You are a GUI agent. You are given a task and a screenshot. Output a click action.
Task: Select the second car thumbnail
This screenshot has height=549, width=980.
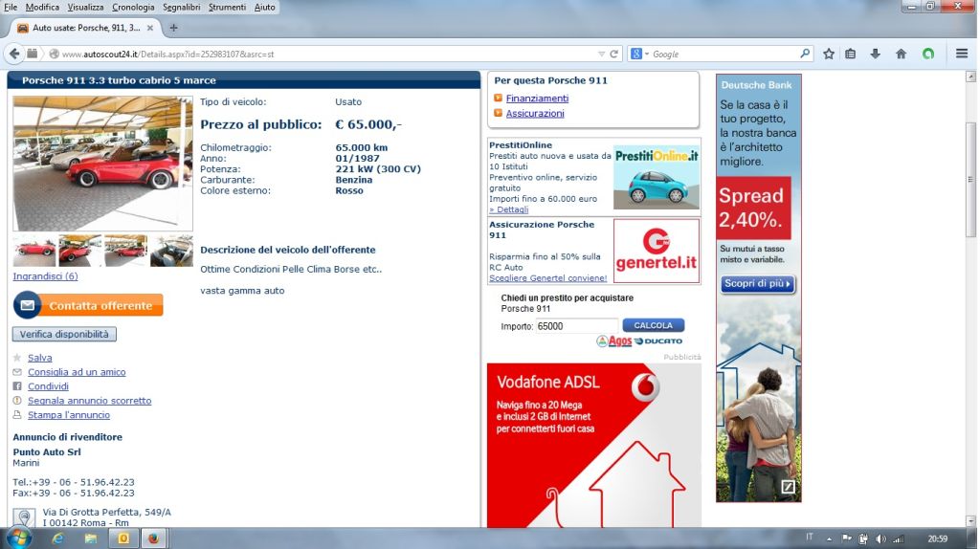click(80, 251)
